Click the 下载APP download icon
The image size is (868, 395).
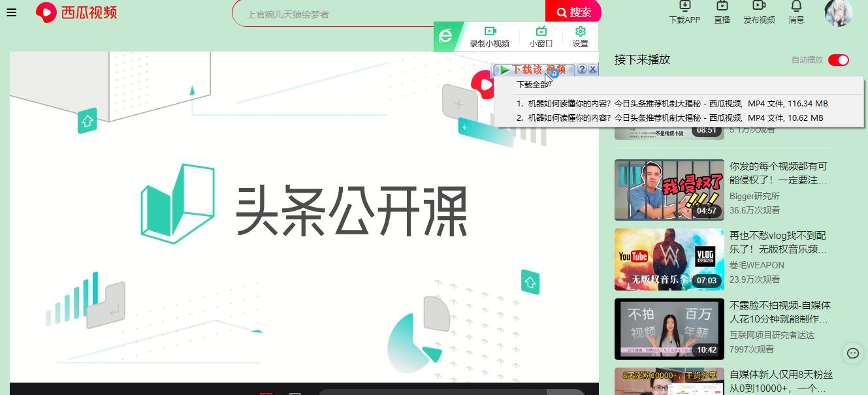point(684,13)
